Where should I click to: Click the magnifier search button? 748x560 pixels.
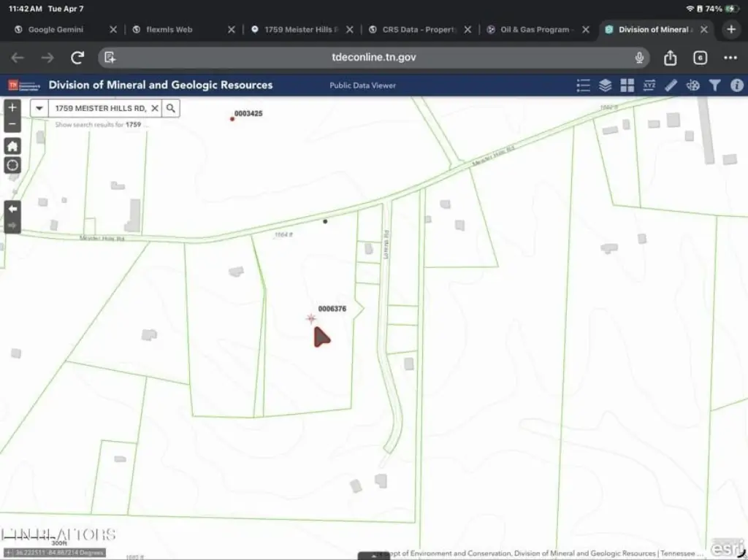[171, 108]
